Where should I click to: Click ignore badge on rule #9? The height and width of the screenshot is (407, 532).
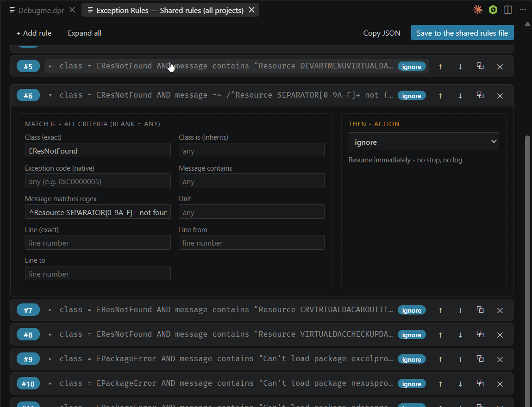pyautogui.click(x=412, y=359)
